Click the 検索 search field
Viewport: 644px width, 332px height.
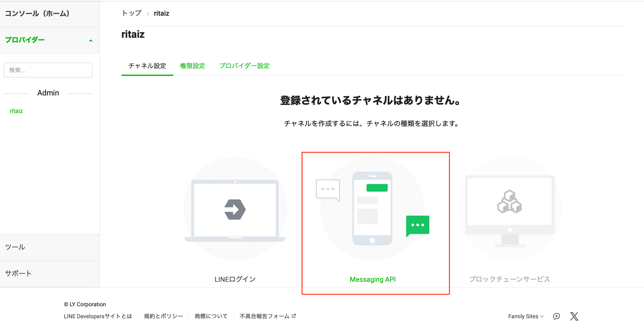[x=48, y=70]
